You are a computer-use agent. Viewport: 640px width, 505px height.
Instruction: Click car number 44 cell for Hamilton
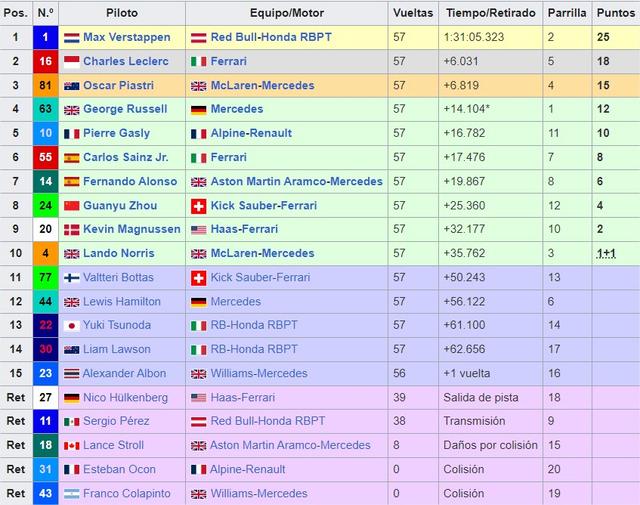coord(45,302)
